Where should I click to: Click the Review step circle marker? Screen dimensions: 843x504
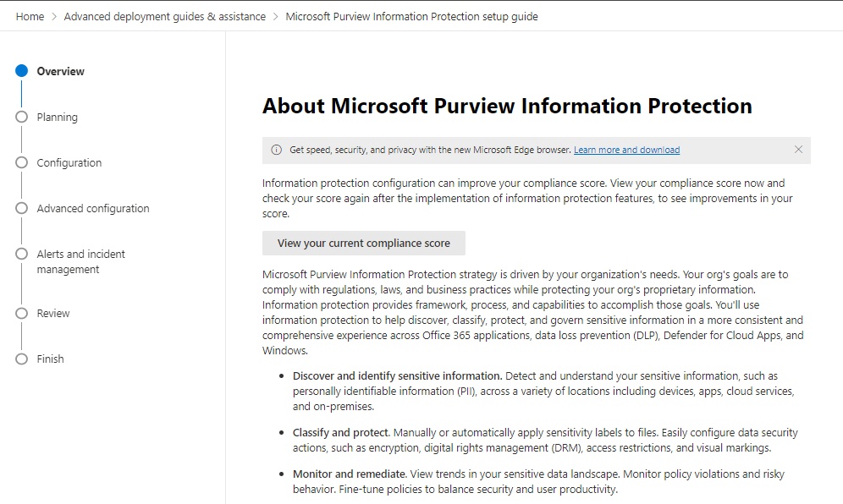[22, 314]
